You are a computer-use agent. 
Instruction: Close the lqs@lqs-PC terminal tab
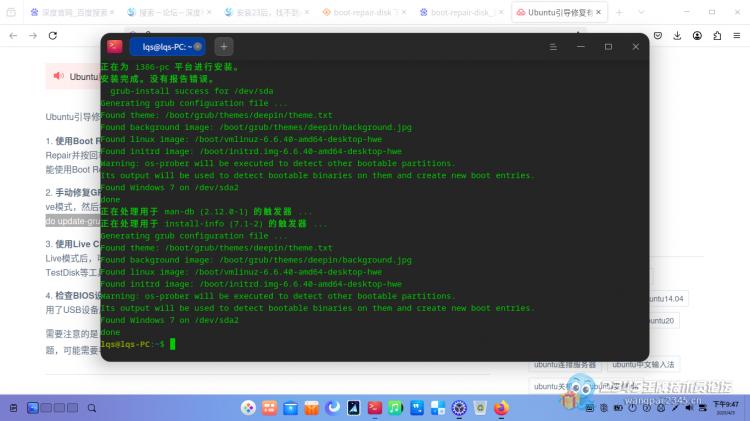(198, 46)
